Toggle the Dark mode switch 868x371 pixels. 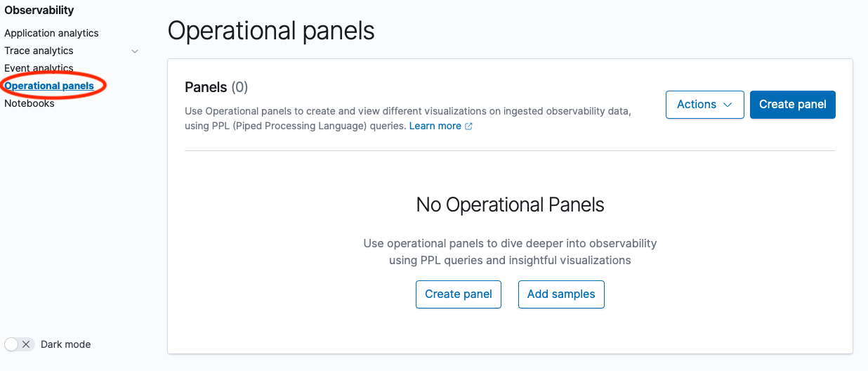(x=19, y=344)
